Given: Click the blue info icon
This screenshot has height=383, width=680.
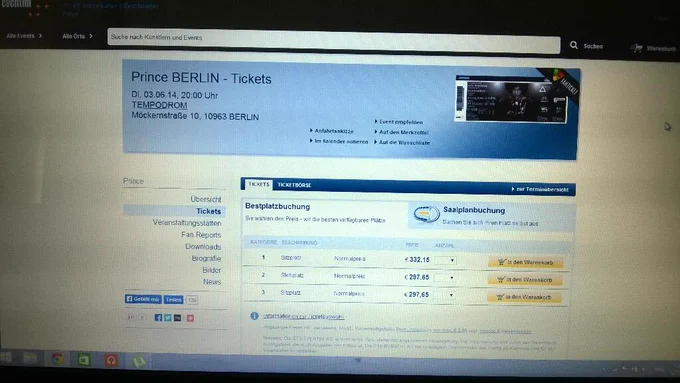Looking at the screenshot, I should click(x=255, y=316).
